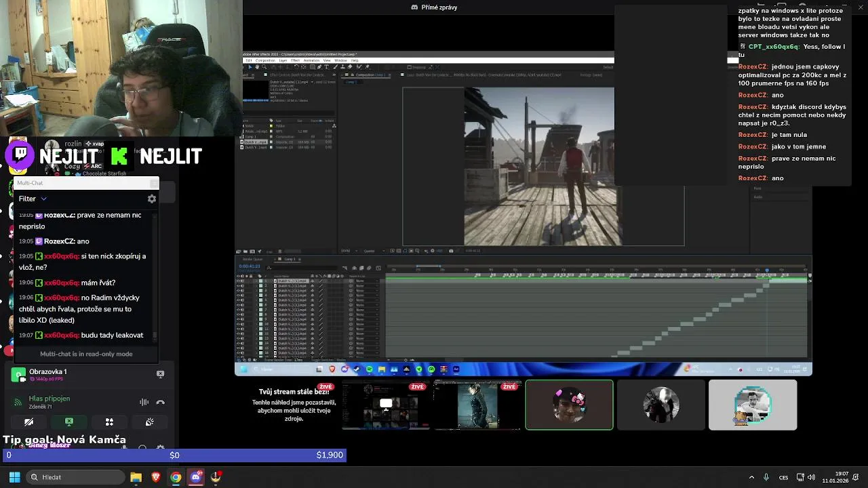Screen dimensions: 868x488
Task: Click the timeline zoom slider
Action: pos(406,360)
